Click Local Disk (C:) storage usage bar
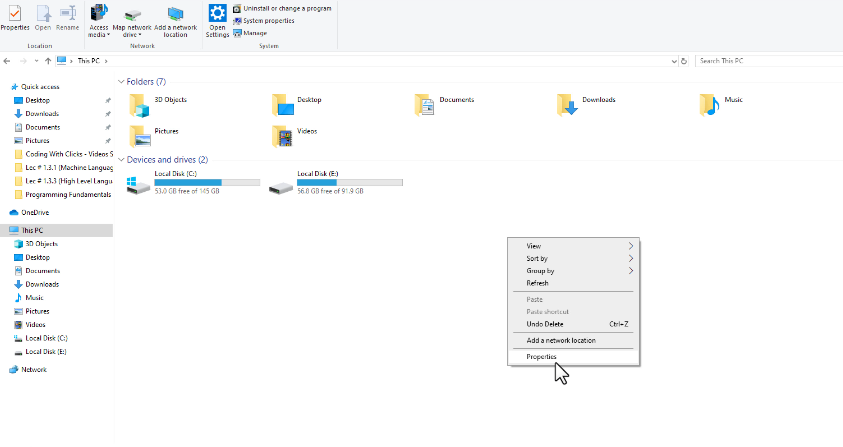 point(207,183)
